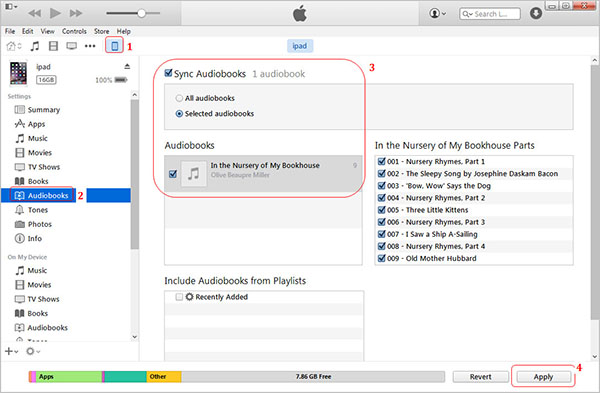The width and height of the screenshot is (600, 393).
Task: Open the gear settings dropdown
Action: (x=33, y=351)
